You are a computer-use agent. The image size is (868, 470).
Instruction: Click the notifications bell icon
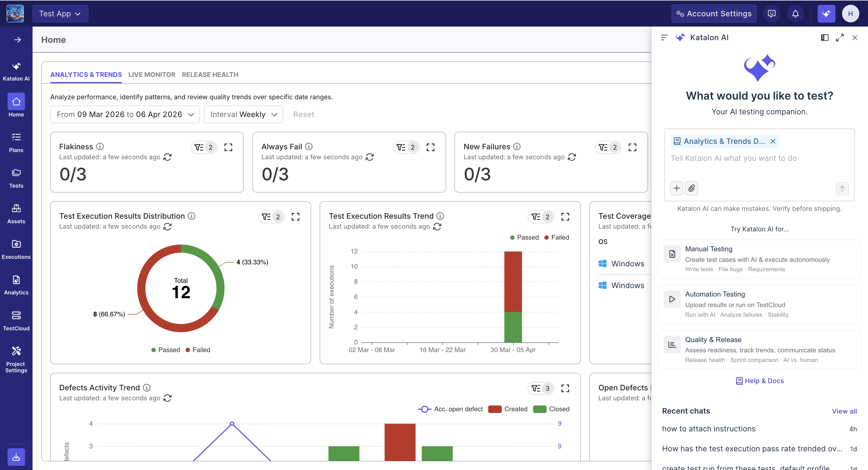click(x=795, y=14)
